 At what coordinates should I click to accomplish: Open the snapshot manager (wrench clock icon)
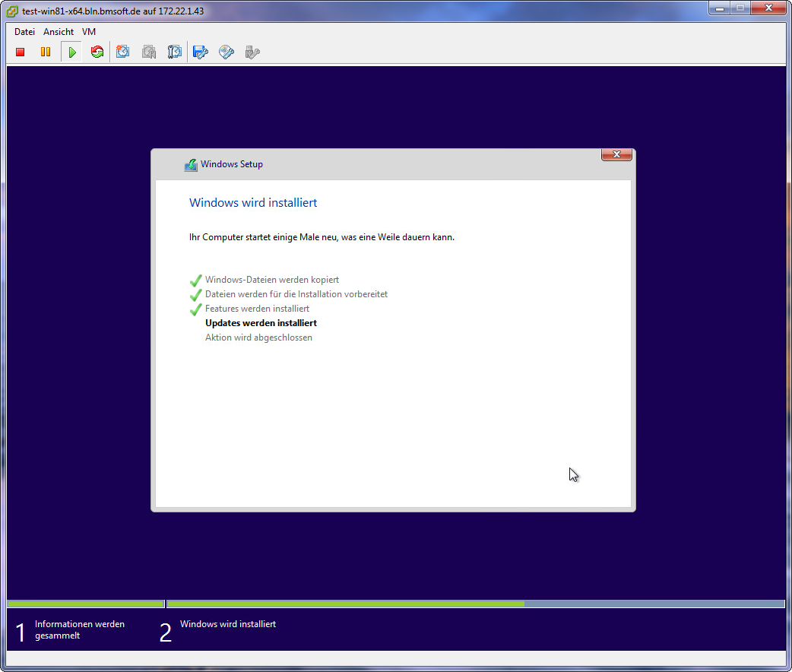(174, 52)
